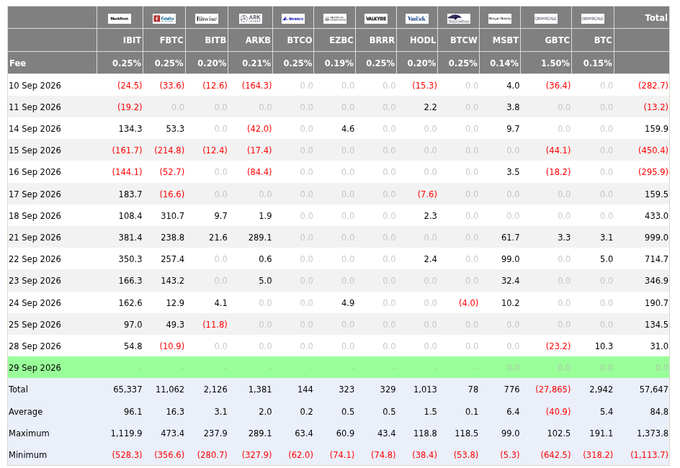Click the 381.4 IBIT value on 21 Sep
Image resolution: width=680 pixels, height=468 pixels.
(x=130, y=238)
